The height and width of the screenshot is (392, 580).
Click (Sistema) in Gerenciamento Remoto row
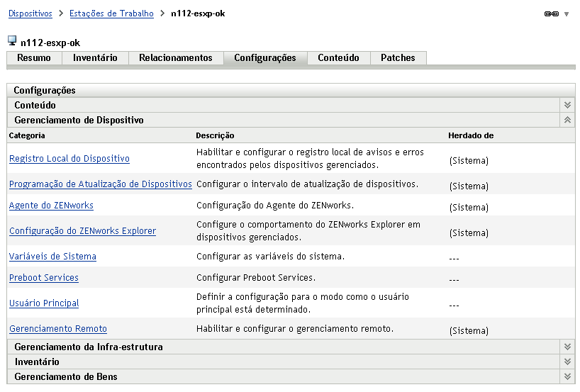pyautogui.click(x=469, y=331)
